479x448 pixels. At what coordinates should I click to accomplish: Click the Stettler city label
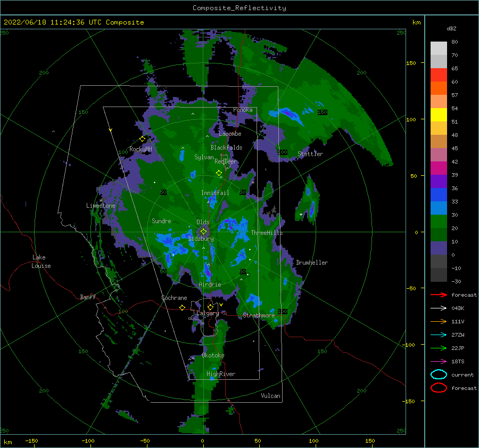(x=310, y=154)
